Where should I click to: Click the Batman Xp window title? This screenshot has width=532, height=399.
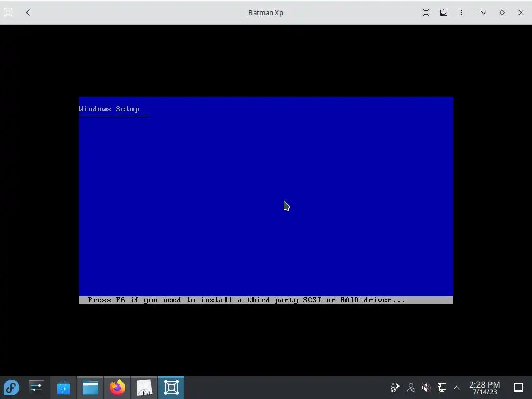[x=265, y=12]
